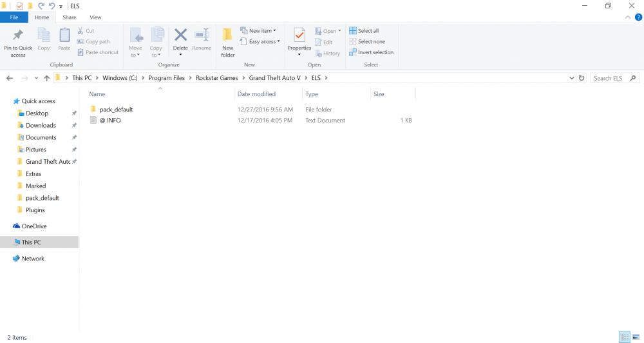Select Quick access in navigation pane
The image size is (644, 343).
pyautogui.click(x=38, y=101)
